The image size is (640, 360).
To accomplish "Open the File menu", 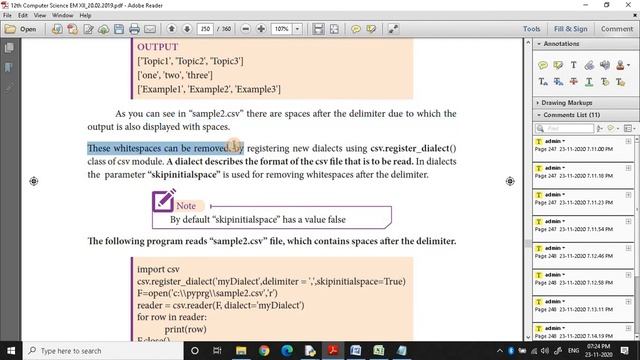I will coord(7,16).
